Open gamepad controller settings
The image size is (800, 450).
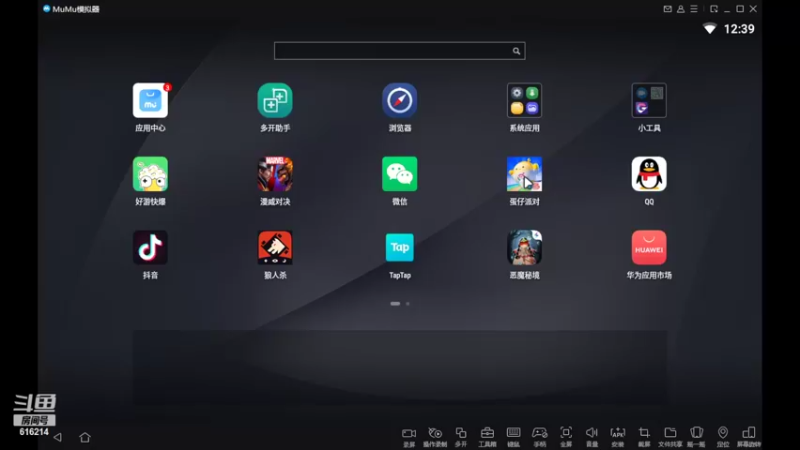[540, 437]
